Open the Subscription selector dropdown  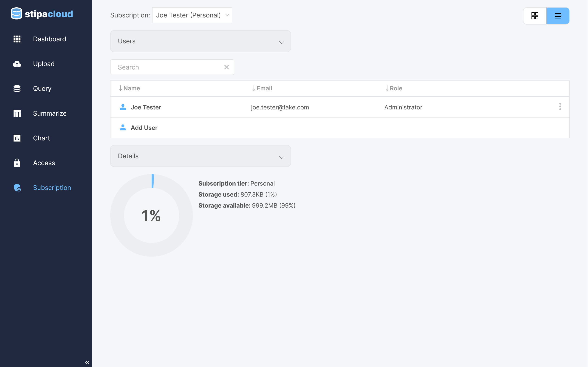click(192, 15)
